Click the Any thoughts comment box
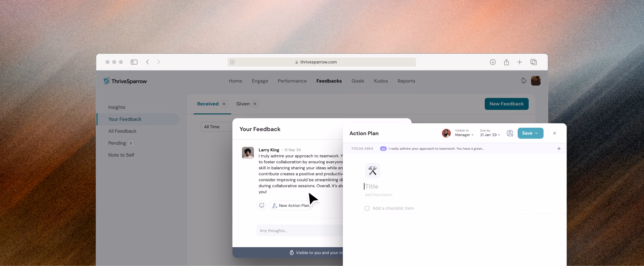Viewport: 644px width, 266px height. tap(299, 231)
